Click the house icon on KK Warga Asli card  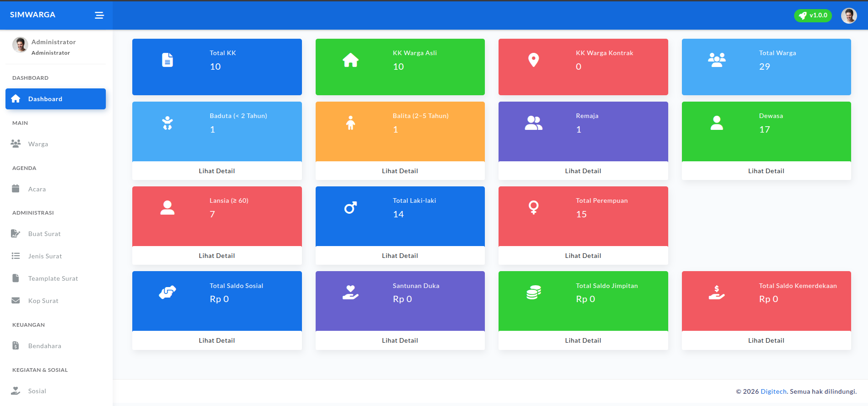[x=351, y=60]
